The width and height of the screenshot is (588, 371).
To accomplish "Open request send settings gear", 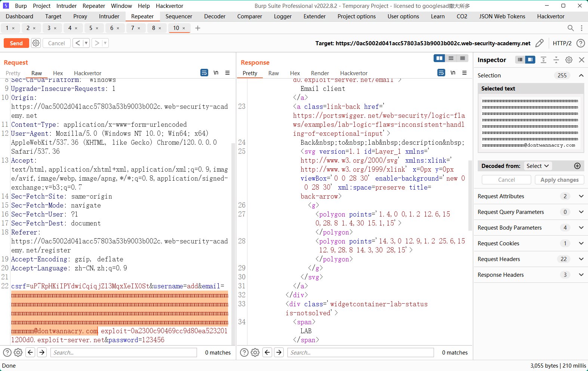I will (x=36, y=43).
